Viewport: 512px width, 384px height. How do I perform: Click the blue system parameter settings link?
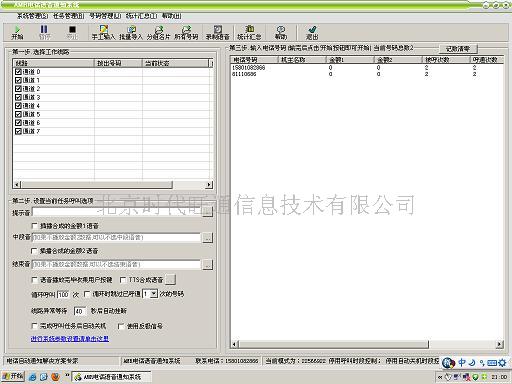pos(70,339)
